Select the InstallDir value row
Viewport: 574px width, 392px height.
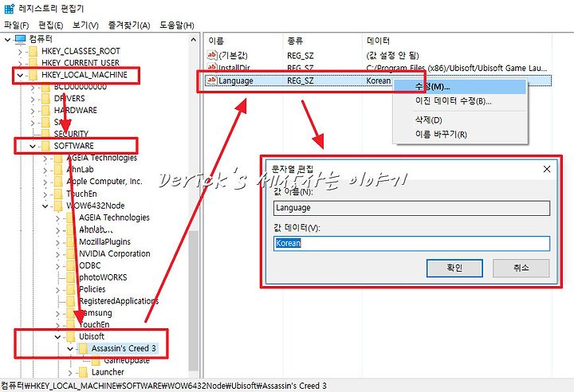[379, 68]
